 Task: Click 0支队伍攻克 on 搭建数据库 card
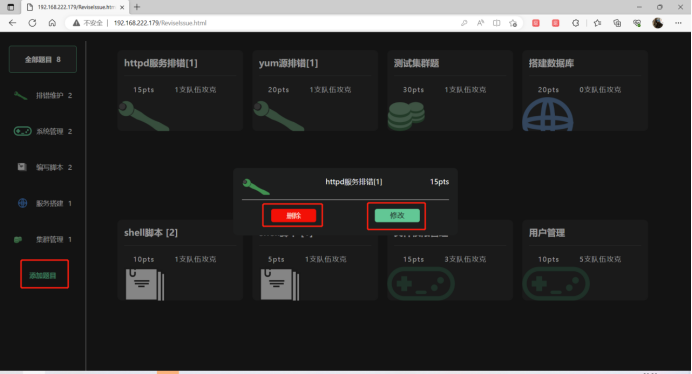[600, 90]
